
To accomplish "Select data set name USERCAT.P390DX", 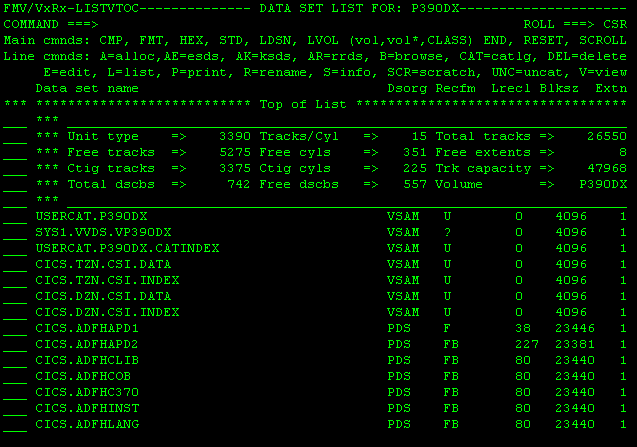I will coord(91,216).
